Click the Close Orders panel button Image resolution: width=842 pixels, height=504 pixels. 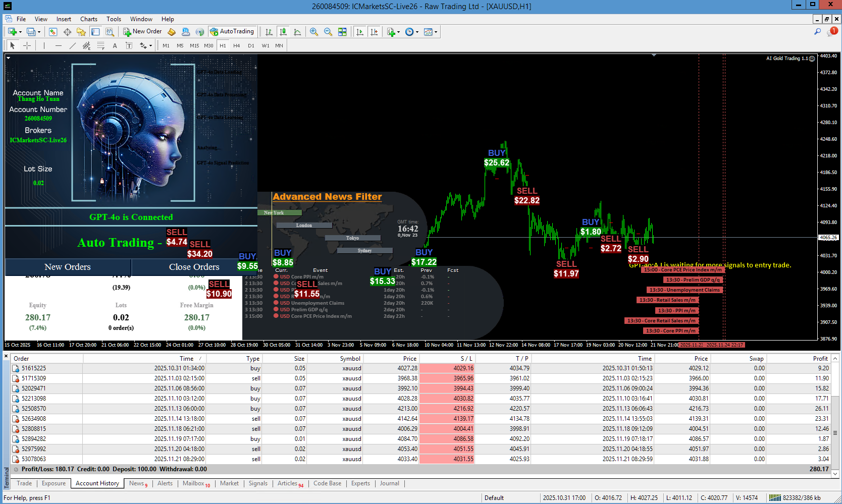click(194, 267)
